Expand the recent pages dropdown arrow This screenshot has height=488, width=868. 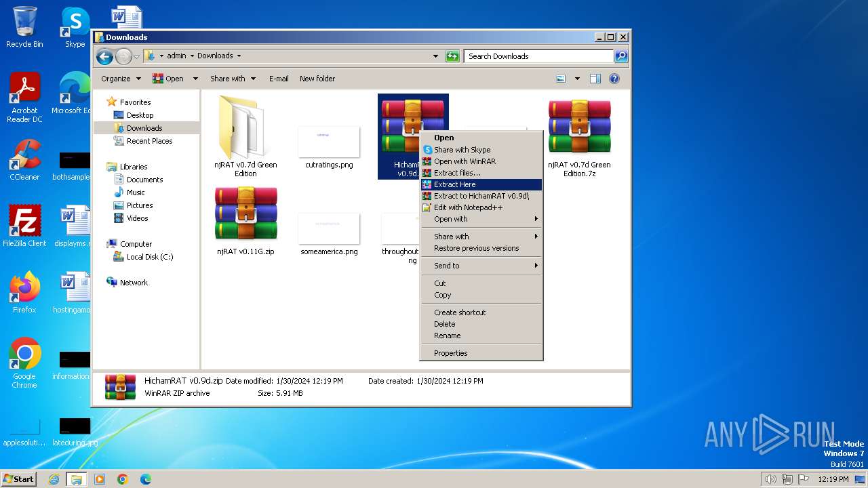pos(136,56)
